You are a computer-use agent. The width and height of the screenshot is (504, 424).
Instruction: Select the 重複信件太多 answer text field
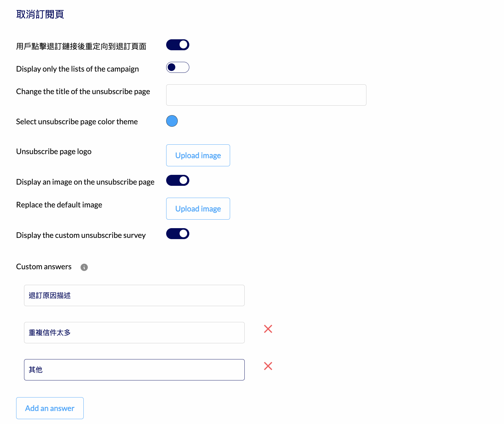pos(134,333)
